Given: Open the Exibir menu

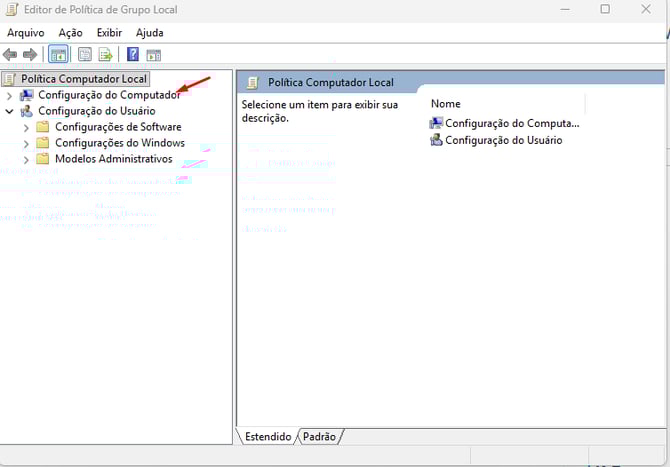Looking at the screenshot, I should click(x=109, y=33).
